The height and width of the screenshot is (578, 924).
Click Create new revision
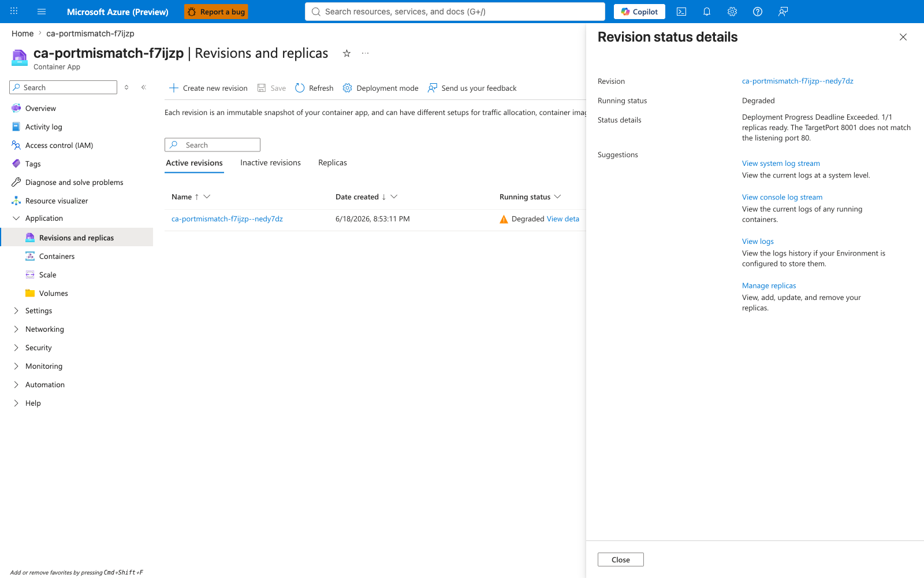tap(208, 88)
